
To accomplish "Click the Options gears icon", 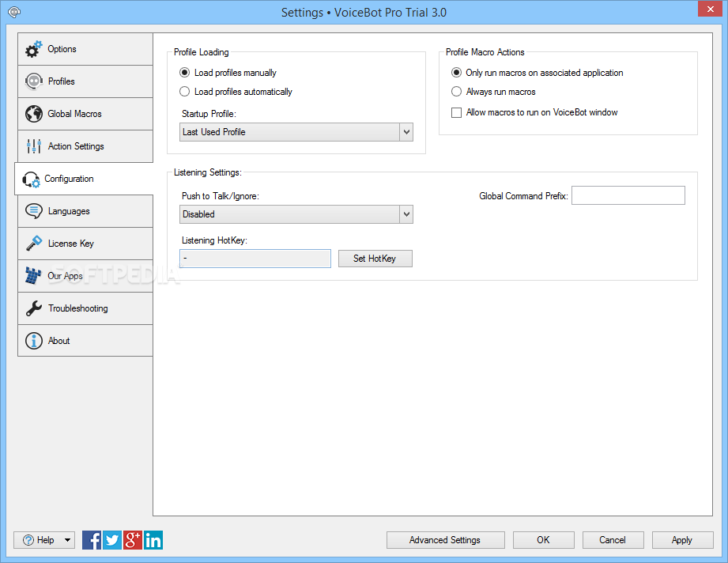I will tap(33, 49).
